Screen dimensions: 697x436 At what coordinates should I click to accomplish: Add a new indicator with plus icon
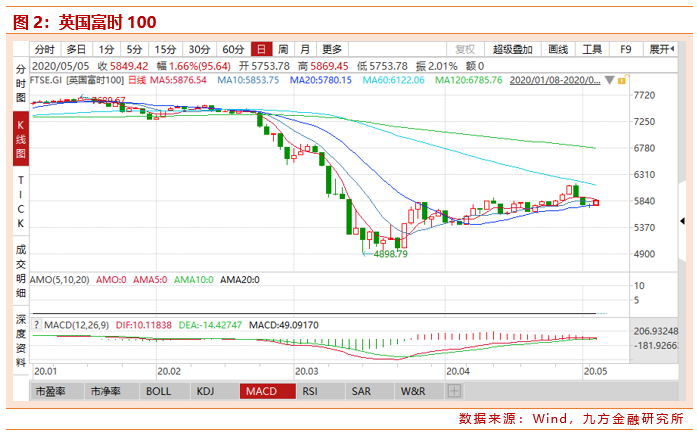(x=454, y=391)
